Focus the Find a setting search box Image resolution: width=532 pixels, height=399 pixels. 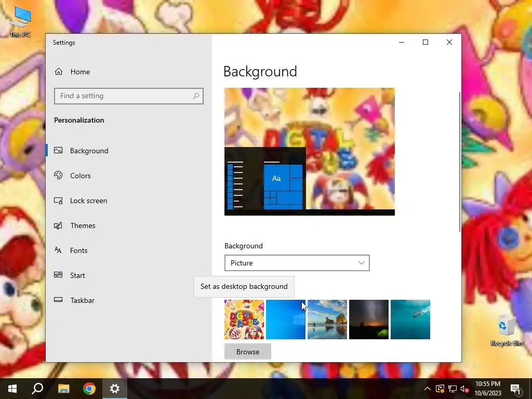[129, 96]
